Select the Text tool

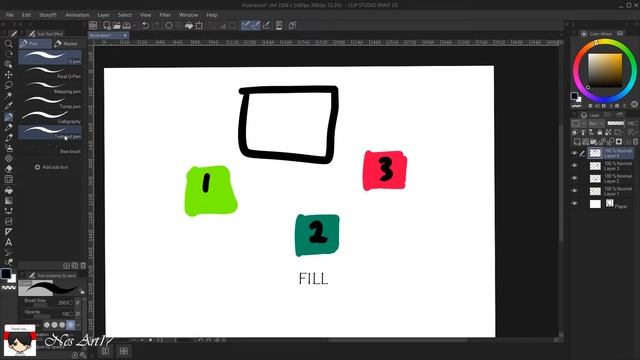tap(8, 242)
